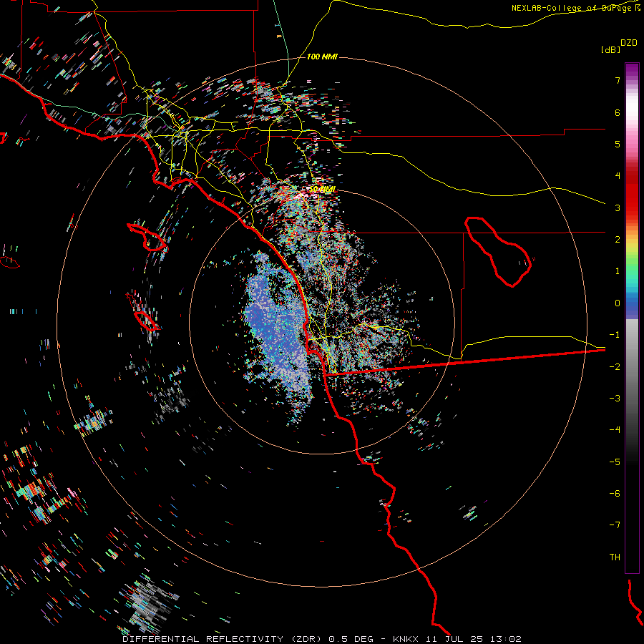Click the -1 value on the color scale

coord(615,335)
